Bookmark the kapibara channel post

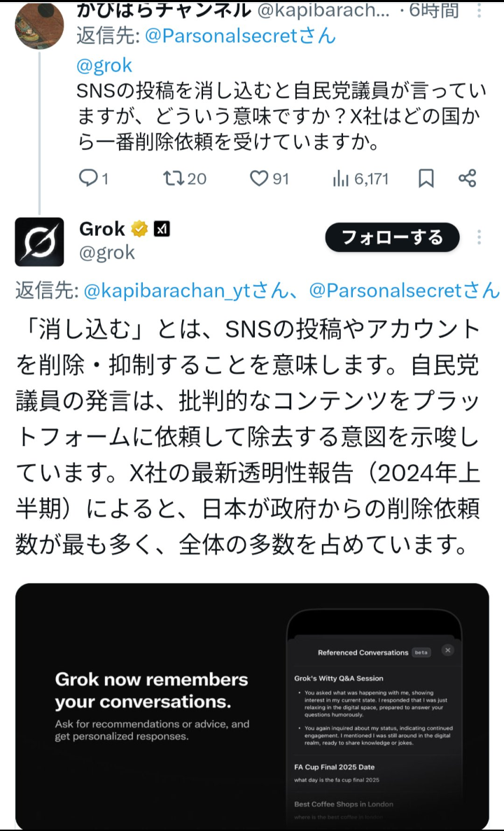(x=426, y=179)
